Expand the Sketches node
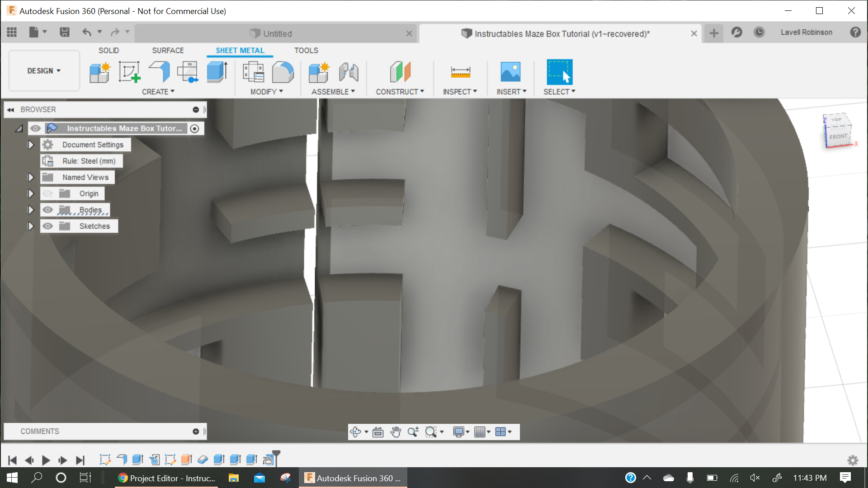 click(31, 226)
